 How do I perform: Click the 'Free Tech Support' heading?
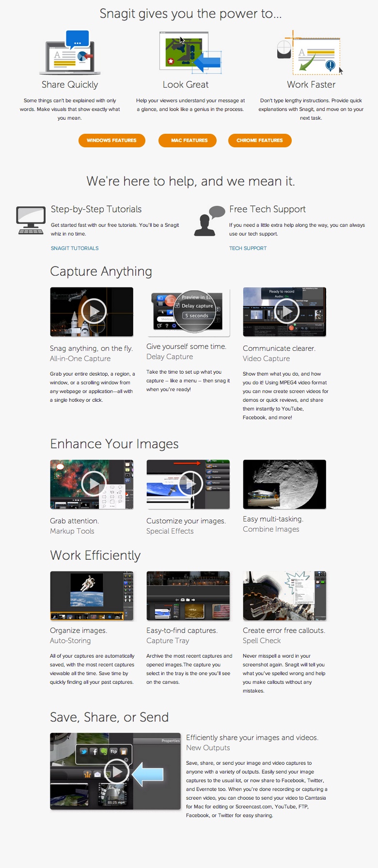(268, 209)
